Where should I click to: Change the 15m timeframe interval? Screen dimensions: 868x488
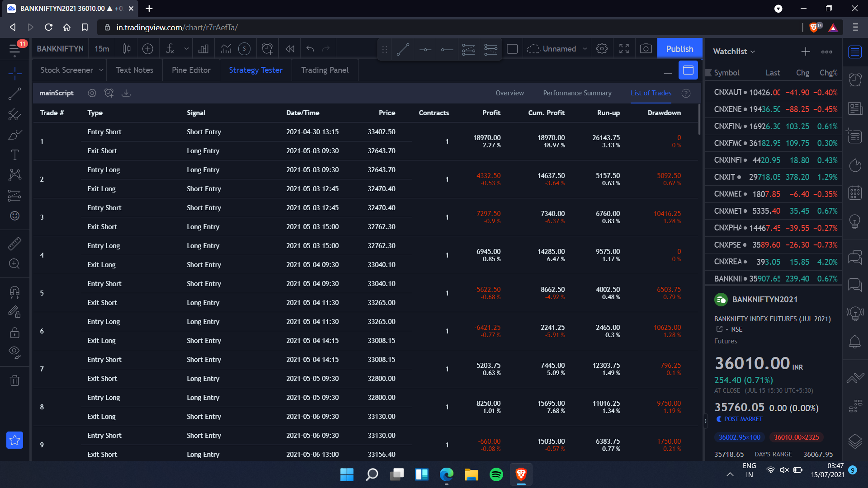(x=102, y=49)
